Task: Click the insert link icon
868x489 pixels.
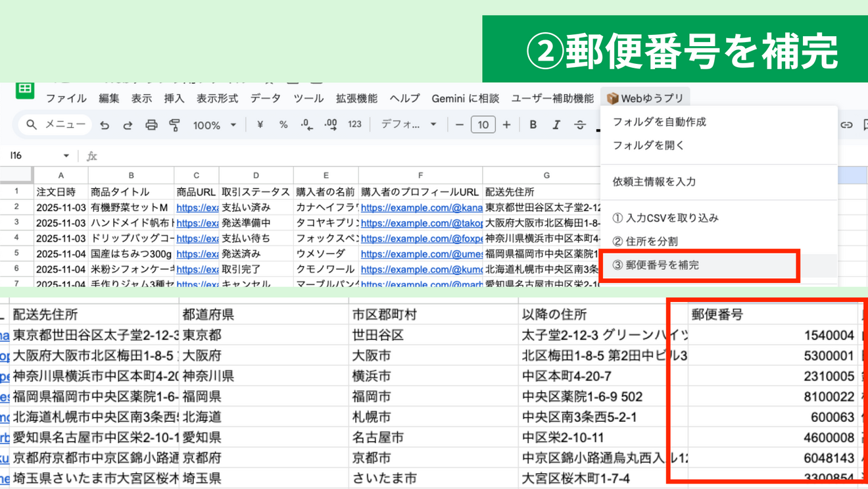Action: (846, 124)
